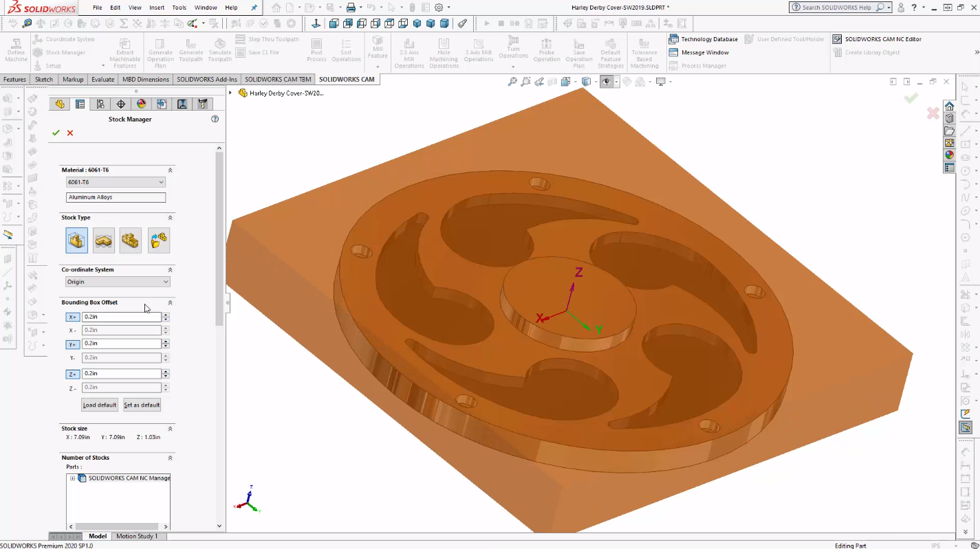Open the Options gear icon
Screen dimensions: 980x549
pyautogui.click(x=439, y=8)
